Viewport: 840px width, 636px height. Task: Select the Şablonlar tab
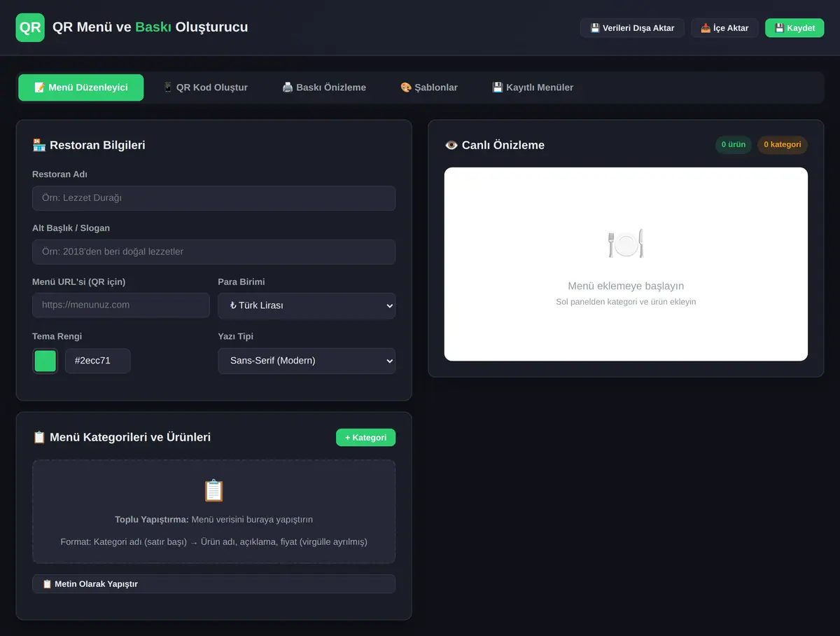click(429, 88)
